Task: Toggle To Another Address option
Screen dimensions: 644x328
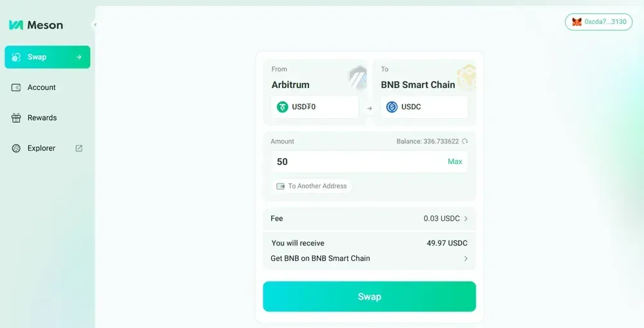Action: click(x=312, y=186)
